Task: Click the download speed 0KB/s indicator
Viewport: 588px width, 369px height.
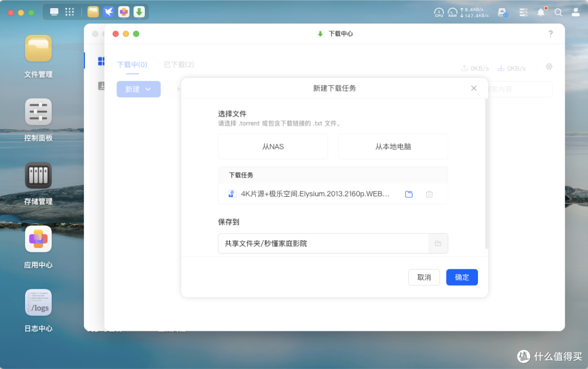Action: tap(511, 68)
